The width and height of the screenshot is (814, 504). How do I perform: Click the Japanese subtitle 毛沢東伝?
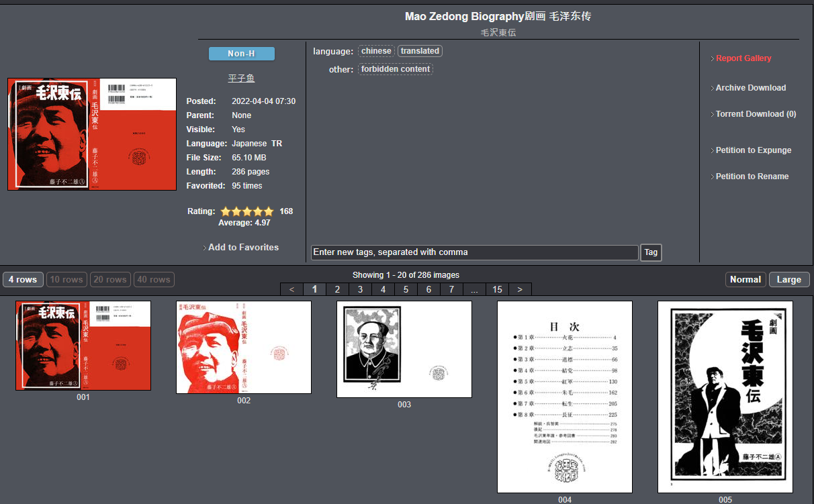point(498,32)
